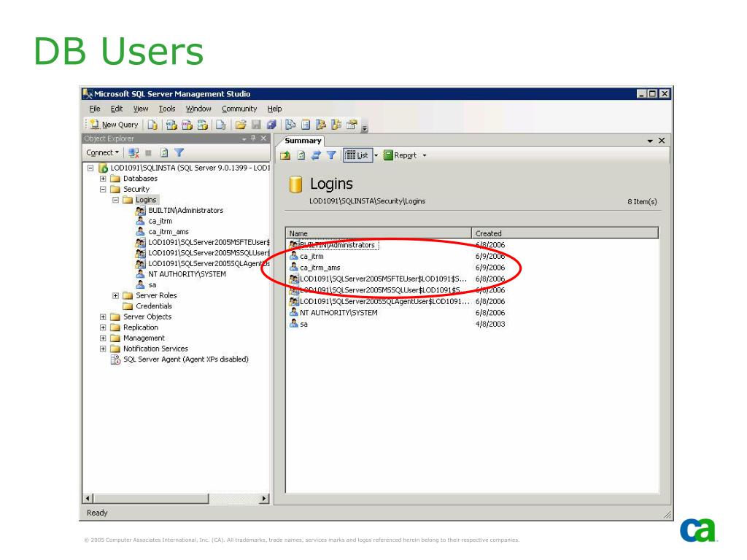The image size is (747, 560).
Task: Click the Template Explorer toolbar icon
Action: click(336, 125)
